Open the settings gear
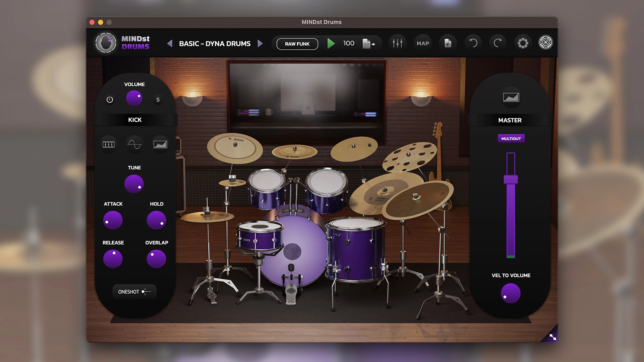644x362 pixels. (x=523, y=43)
